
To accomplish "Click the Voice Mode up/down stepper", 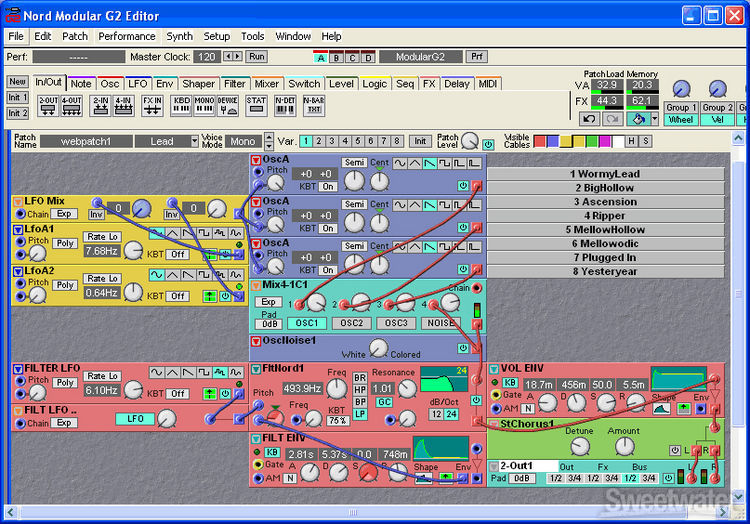I will click(269, 141).
